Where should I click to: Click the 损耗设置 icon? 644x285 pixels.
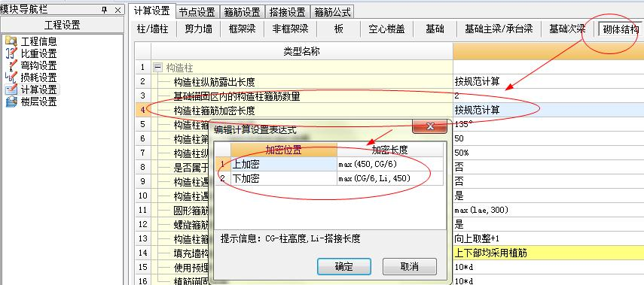[x=11, y=77]
